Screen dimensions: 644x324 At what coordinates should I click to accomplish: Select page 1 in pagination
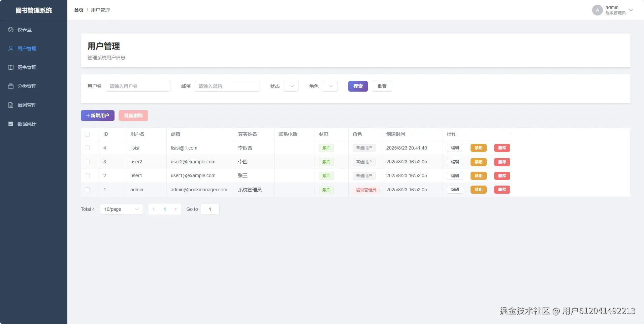(165, 209)
